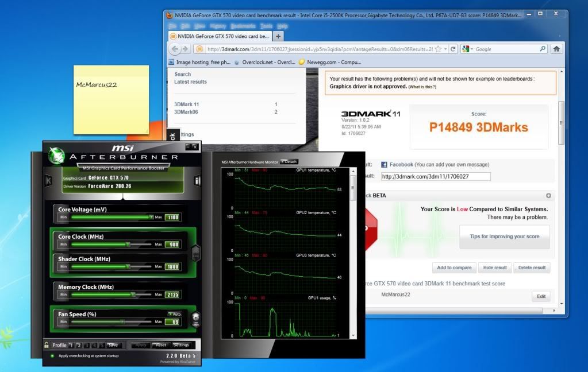Select Afterburner profile slot 2
The image size is (588, 372).
point(79,345)
